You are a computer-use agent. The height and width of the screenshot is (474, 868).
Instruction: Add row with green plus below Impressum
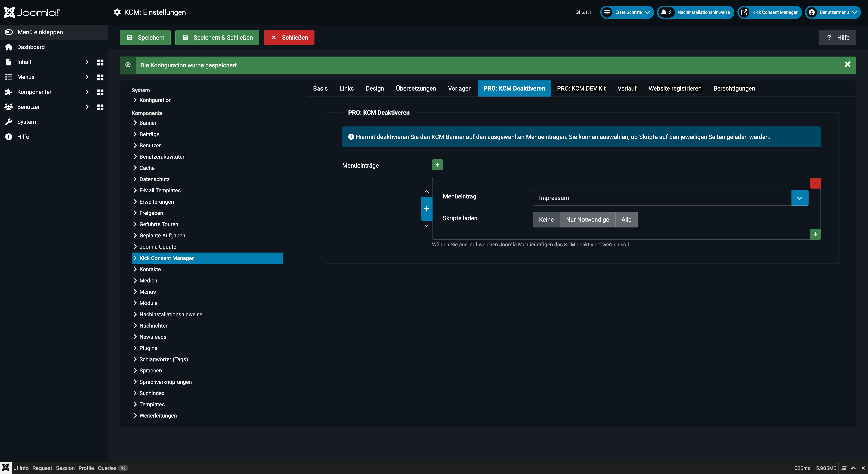click(815, 234)
